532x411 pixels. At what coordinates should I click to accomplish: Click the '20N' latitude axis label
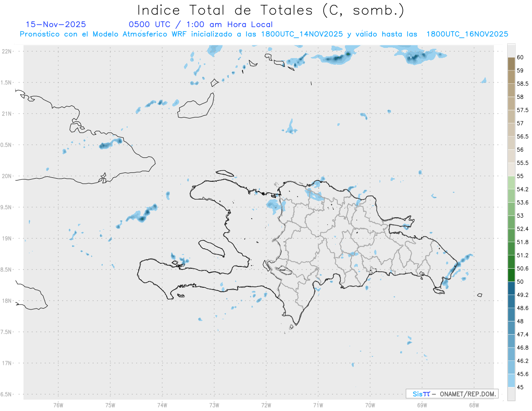(x=7, y=176)
